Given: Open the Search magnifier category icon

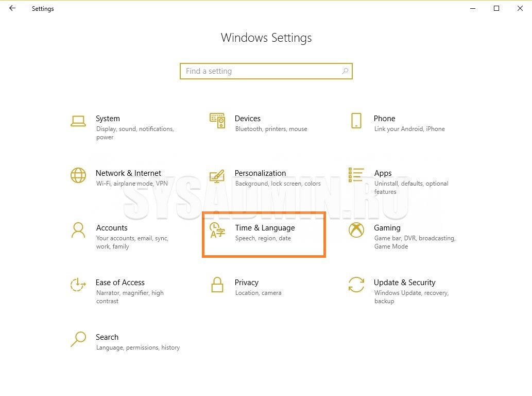Looking at the screenshot, I should click(x=78, y=339).
